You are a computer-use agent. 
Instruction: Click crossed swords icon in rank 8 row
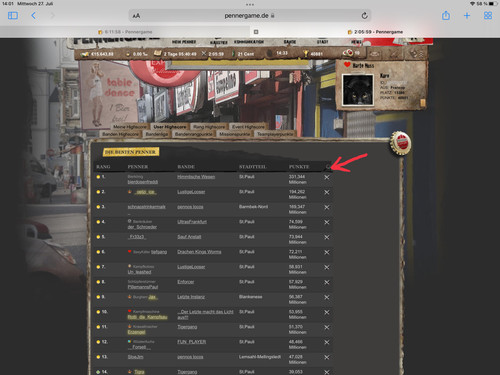(x=327, y=282)
